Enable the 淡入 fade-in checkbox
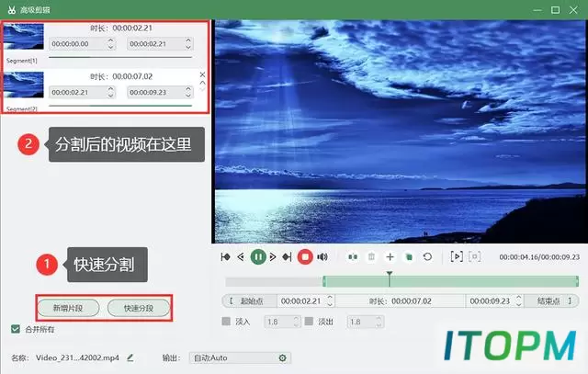 click(226, 322)
